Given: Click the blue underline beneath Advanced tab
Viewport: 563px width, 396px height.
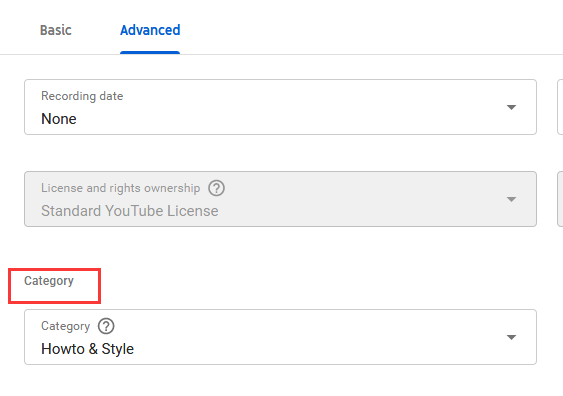Looking at the screenshot, I should point(150,53).
